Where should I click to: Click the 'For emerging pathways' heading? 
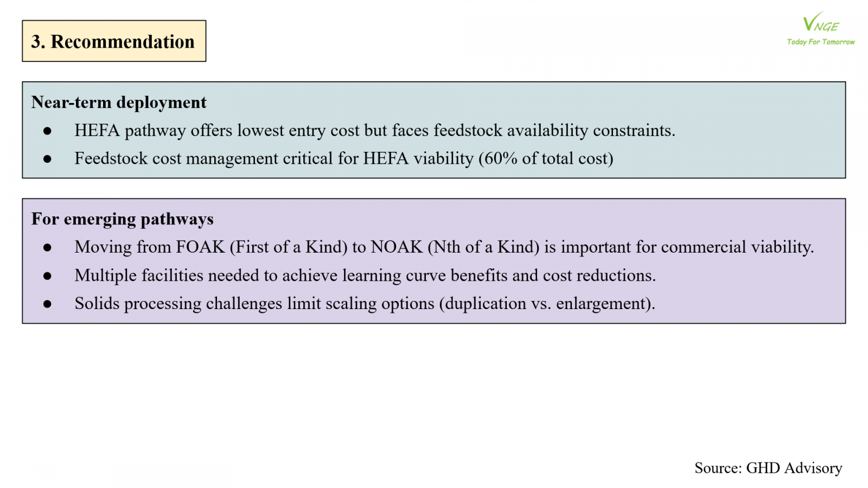click(122, 219)
